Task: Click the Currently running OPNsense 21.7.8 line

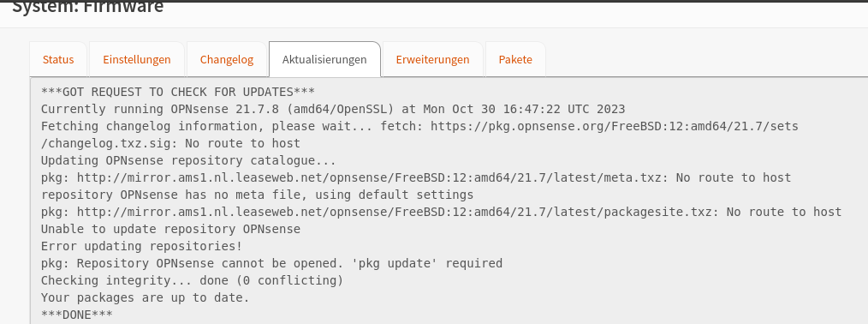Action: click(333, 109)
